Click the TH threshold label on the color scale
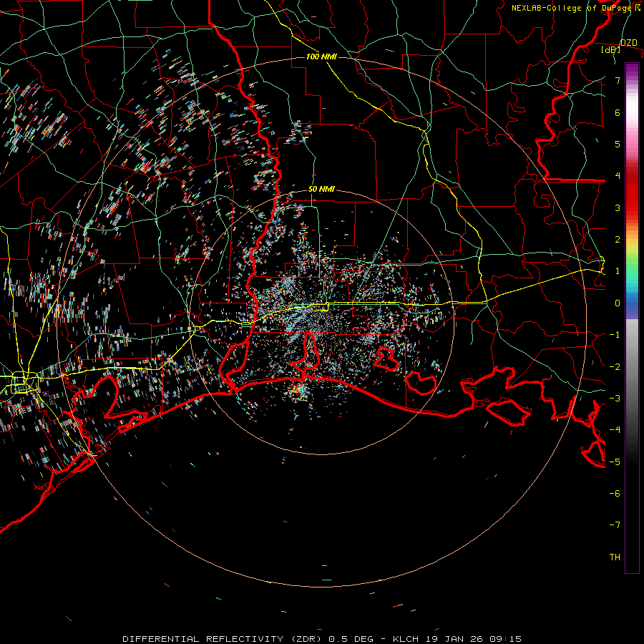This screenshot has width=644, height=644. (x=615, y=557)
